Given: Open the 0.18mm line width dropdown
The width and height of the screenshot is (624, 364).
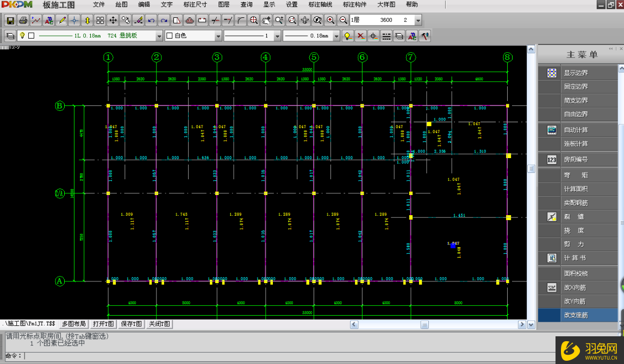Looking at the screenshot, I should [336, 36].
